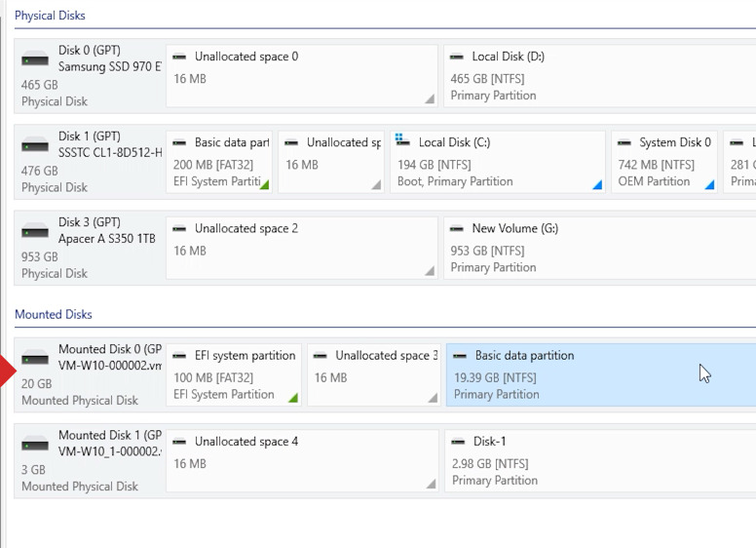The height and width of the screenshot is (548, 756).
Task: Click the green corner marker on 100 MB EFI partition
Action: coord(293,398)
